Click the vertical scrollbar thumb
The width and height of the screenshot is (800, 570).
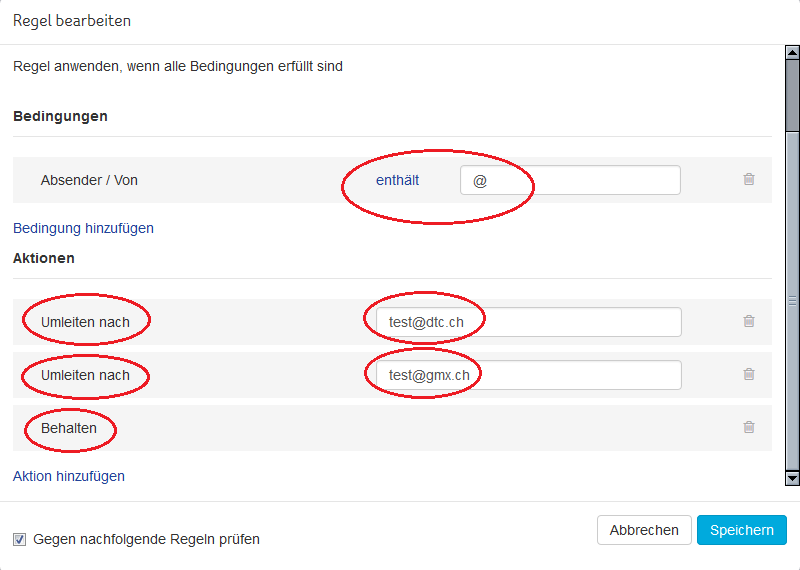(792, 95)
